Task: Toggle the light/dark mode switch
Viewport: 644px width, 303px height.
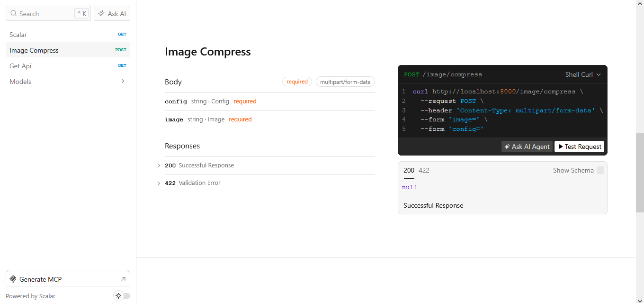Action: [123, 296]
